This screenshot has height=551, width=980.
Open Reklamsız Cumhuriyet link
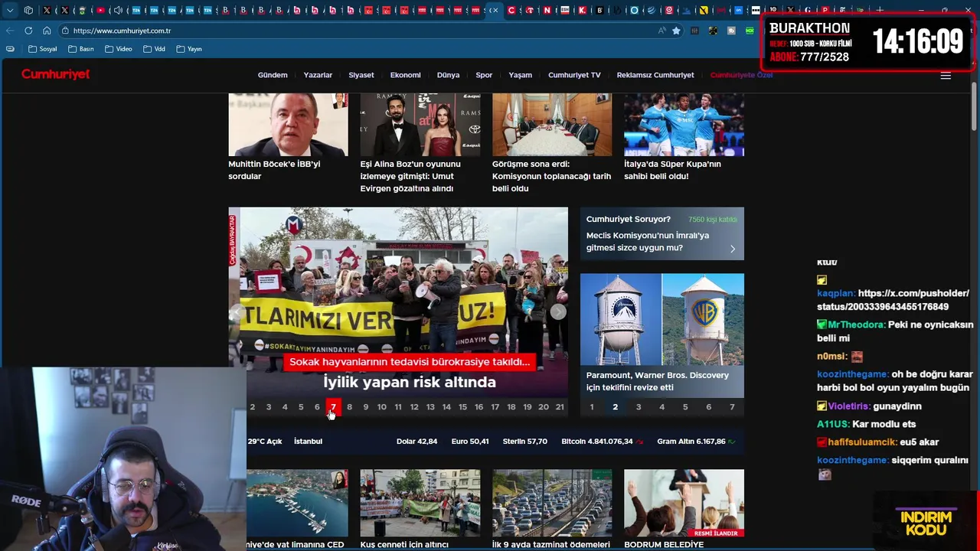pyautogui.click(x=655, y=75)
